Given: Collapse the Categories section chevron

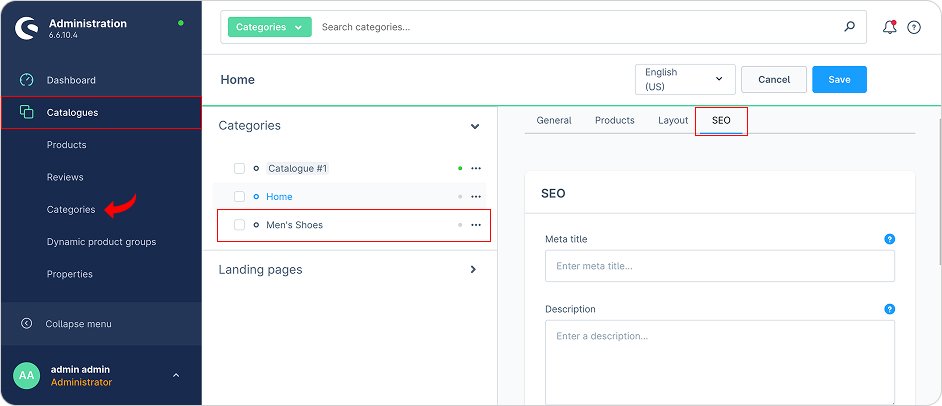Looking at the screenshot, I should point(475,127).
